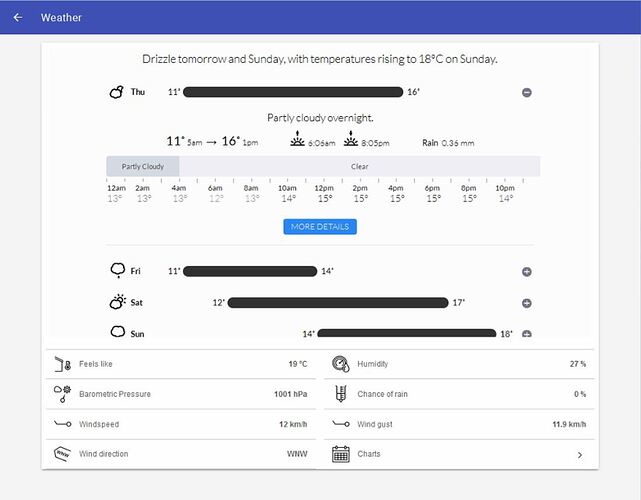Screen dimensions: 641x500
Task: Expand Sunday's forecast details
Action: pyautogui.click(x=527, y=334)
